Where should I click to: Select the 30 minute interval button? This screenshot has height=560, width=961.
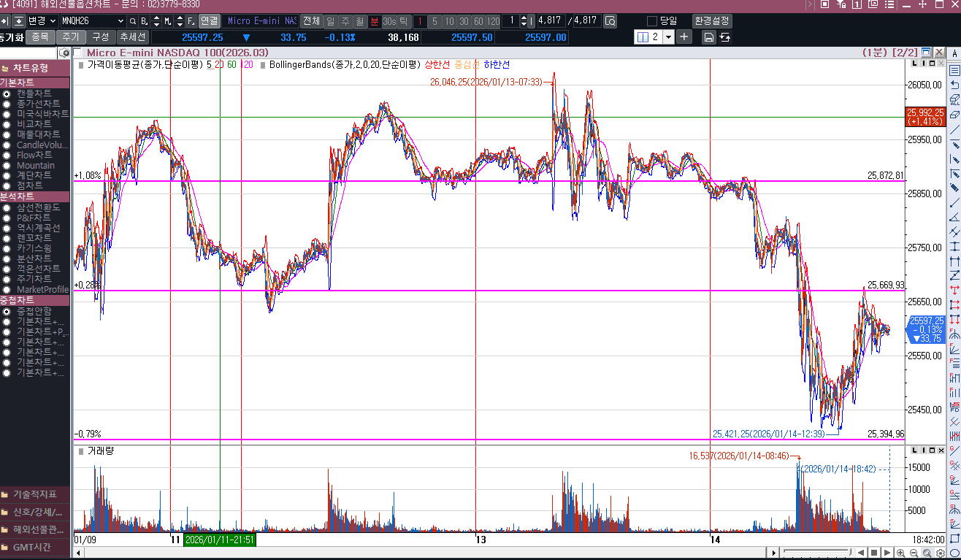pos(464,21)
